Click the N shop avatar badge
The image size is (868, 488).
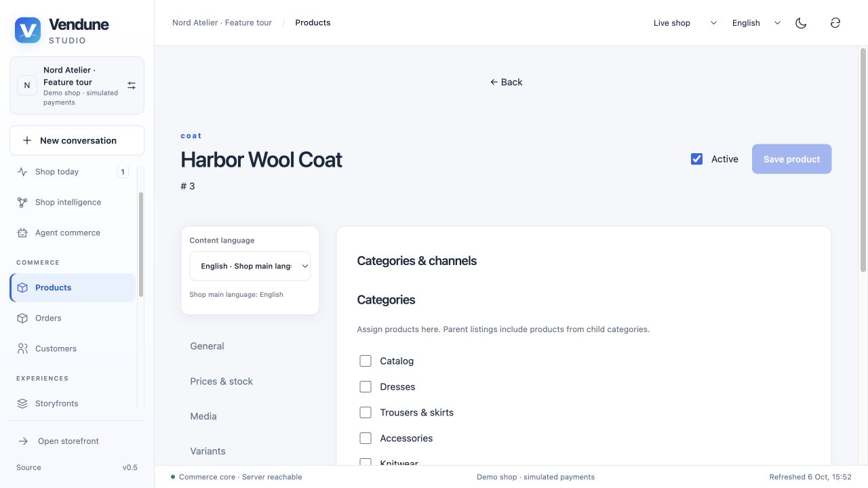tap(27, 85)
